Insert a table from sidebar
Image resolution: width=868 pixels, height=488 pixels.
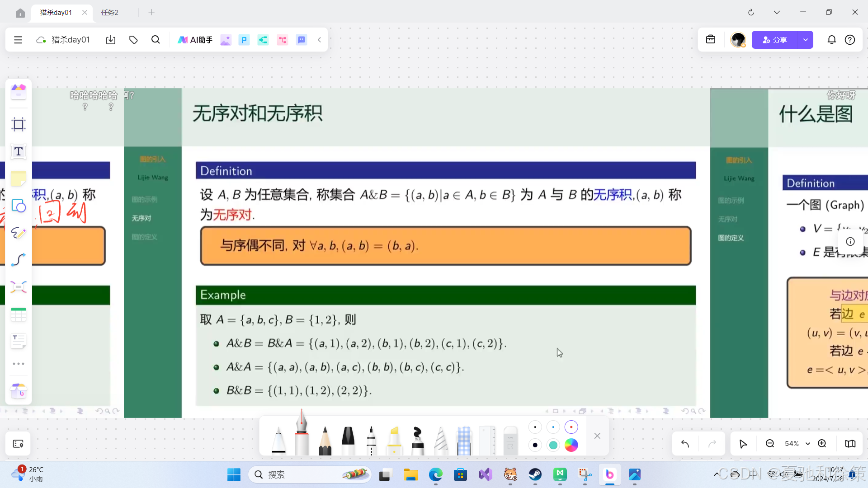pos(19,314)
